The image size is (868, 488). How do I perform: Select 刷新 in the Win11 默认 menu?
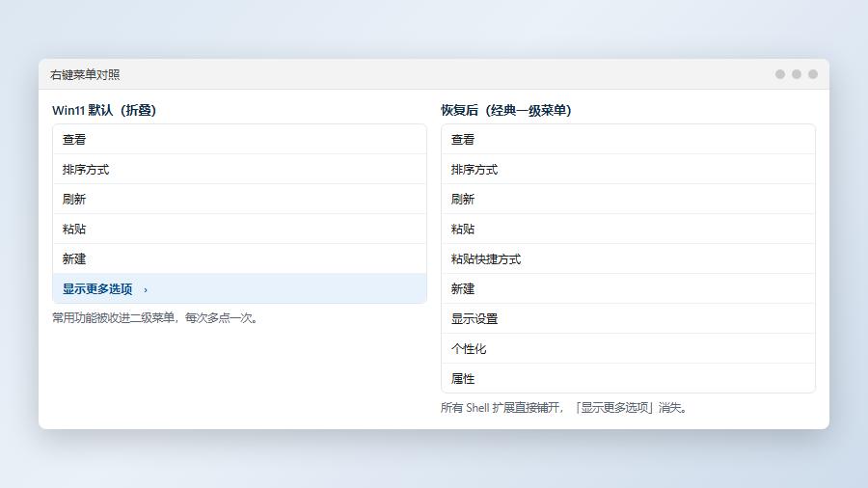tap(240, 200)
